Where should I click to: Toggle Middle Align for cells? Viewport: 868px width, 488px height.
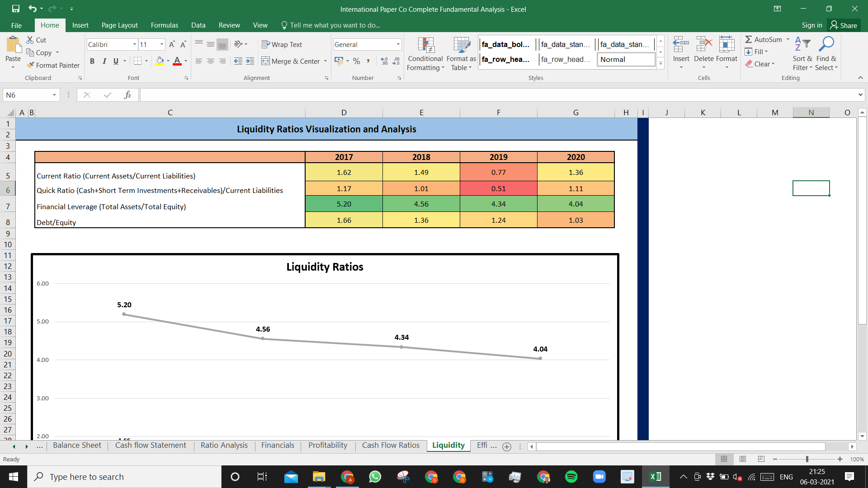click(x=211, y=44)
